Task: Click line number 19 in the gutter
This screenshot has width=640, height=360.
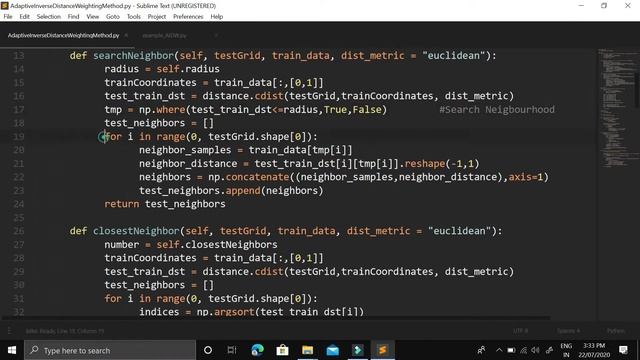Action: click(x=19, y=136)
